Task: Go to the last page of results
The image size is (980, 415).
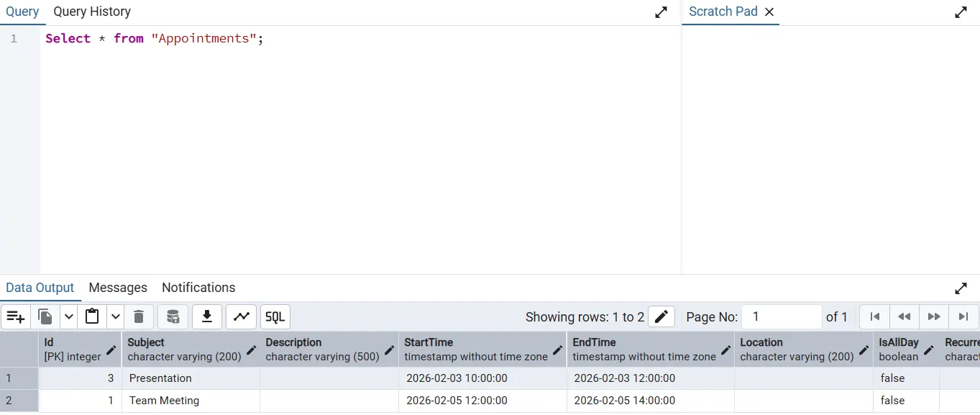Action: point(963,316)
